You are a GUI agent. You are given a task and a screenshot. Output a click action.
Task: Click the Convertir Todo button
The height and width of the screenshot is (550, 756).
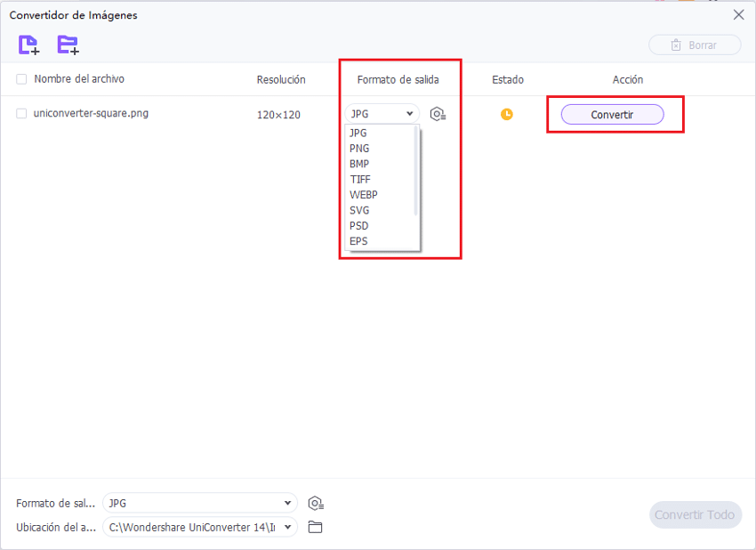(695, 514)
